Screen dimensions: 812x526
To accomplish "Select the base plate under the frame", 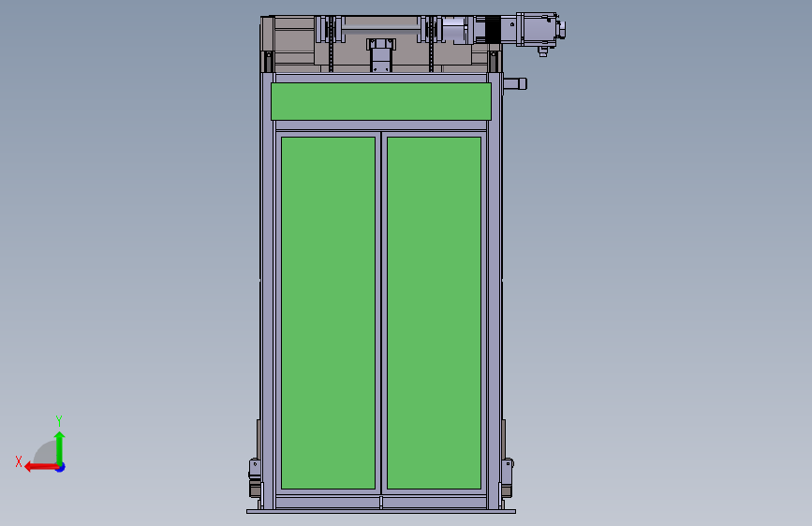I will pyautogui.click(x=381, y=512).
